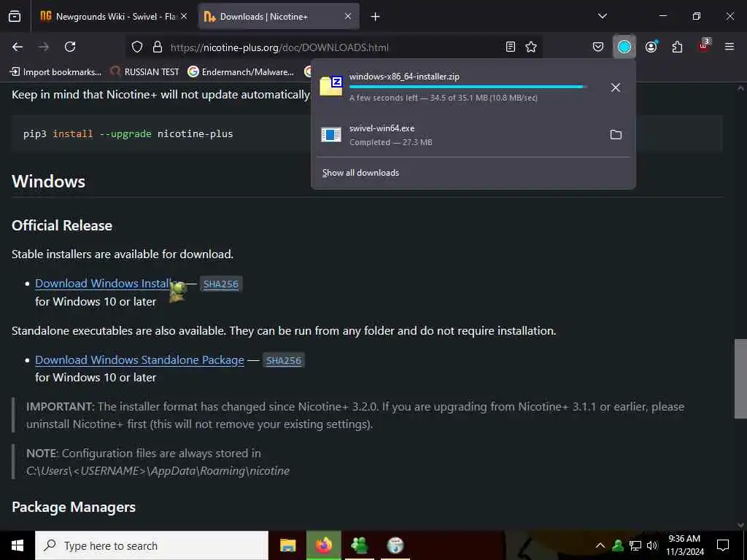Image resolution: width=747 pixels, height=560 pixels.
Task: Click the URL address bar
Action: 333,47
